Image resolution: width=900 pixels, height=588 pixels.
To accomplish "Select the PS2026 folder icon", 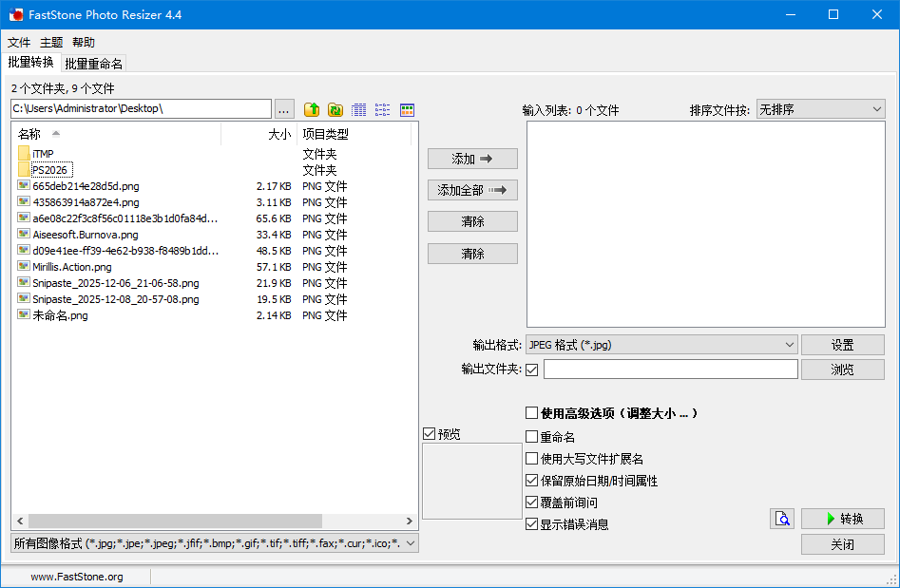I will tap(24, 170).
